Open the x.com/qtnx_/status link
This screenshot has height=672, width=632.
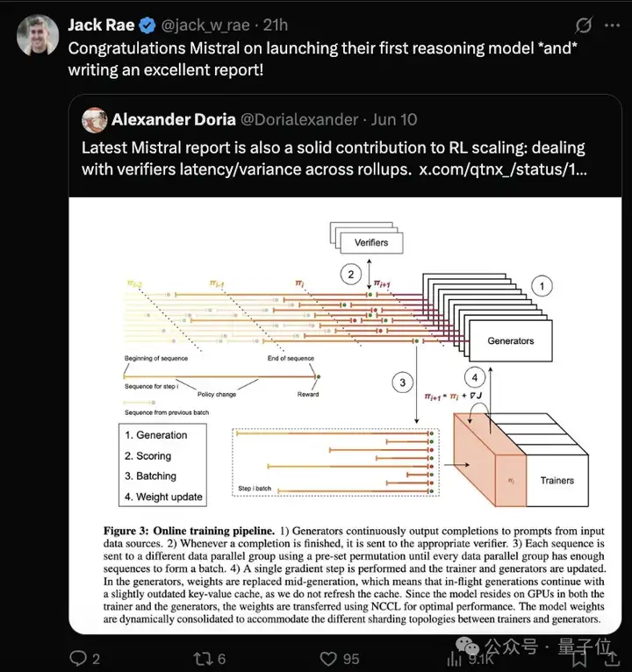[503, 169]
